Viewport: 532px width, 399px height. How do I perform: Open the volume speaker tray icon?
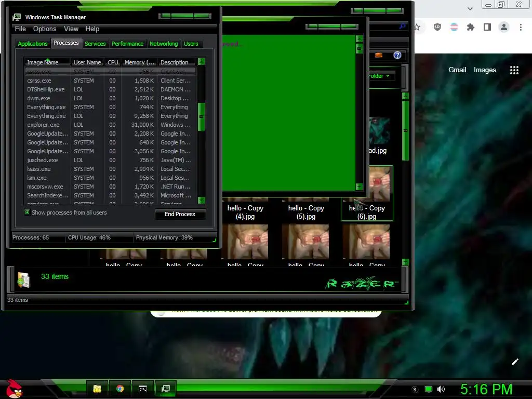441,389
